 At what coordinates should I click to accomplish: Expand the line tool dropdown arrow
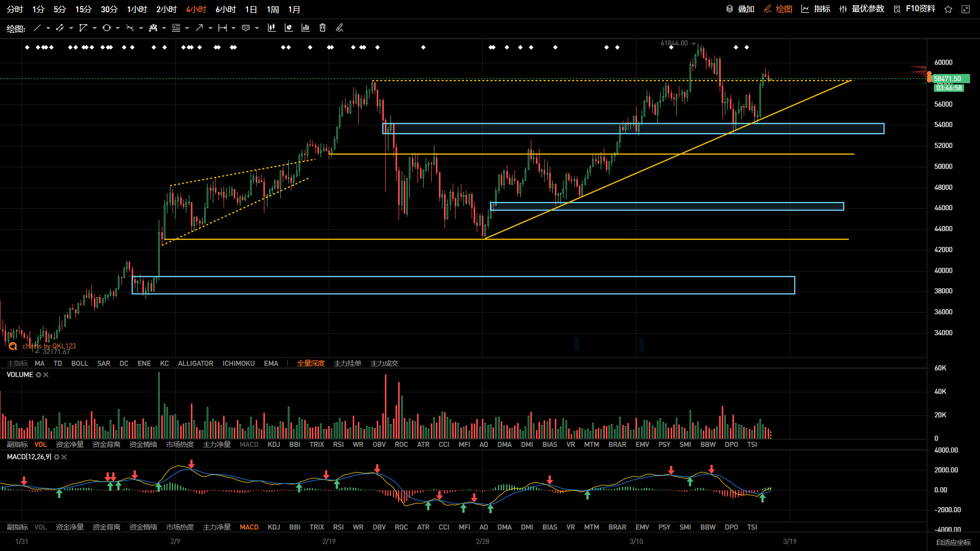click(x=48, y=28)
